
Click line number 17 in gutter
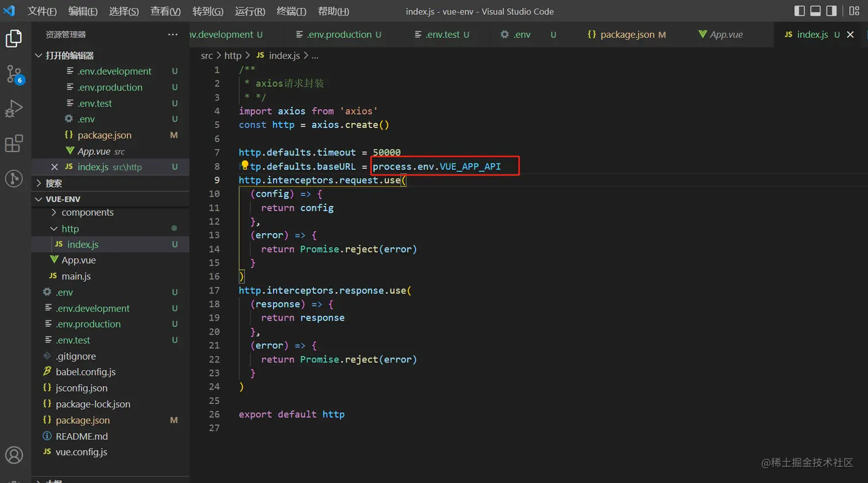point(214,290)
